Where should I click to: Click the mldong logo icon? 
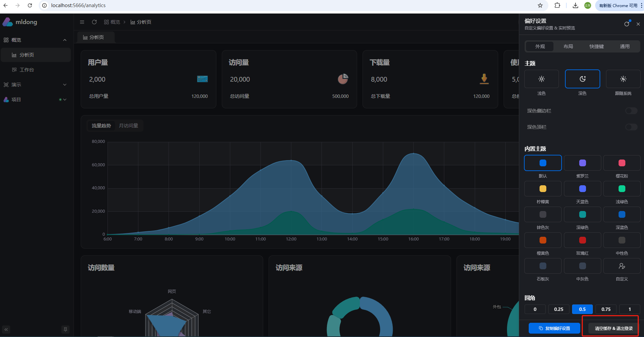pyautogui.click(x=7, y=22)
